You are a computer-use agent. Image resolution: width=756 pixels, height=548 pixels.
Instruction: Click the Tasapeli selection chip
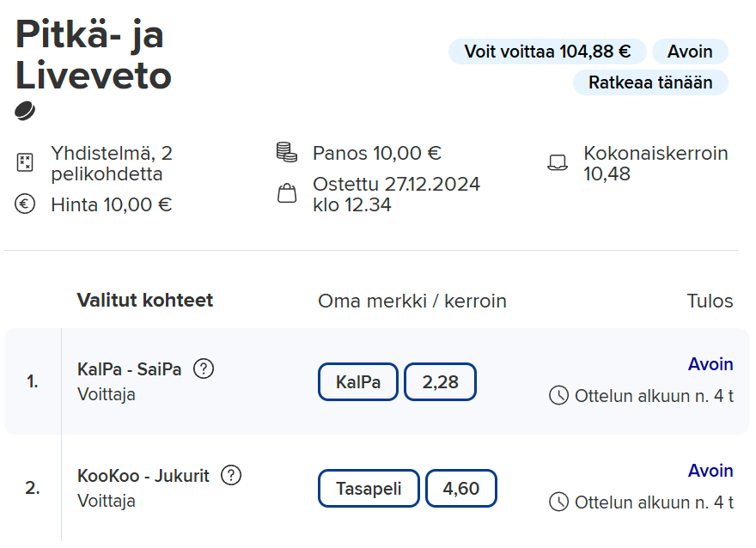(x=369, y=488)
